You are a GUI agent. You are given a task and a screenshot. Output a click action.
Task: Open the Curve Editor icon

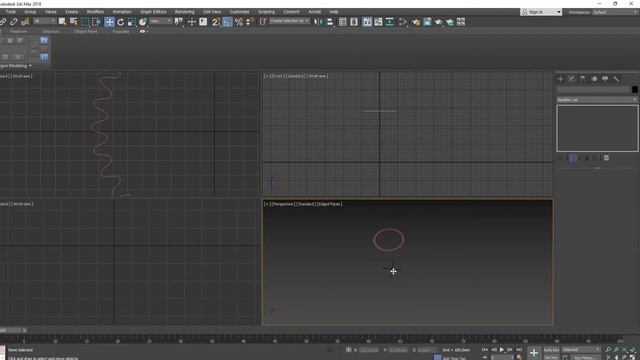[x=378, y=22]
